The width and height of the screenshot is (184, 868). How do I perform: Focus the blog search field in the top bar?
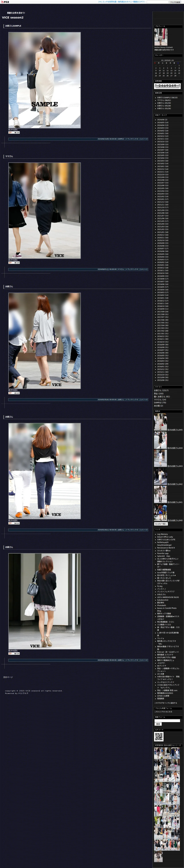point(158,2)
